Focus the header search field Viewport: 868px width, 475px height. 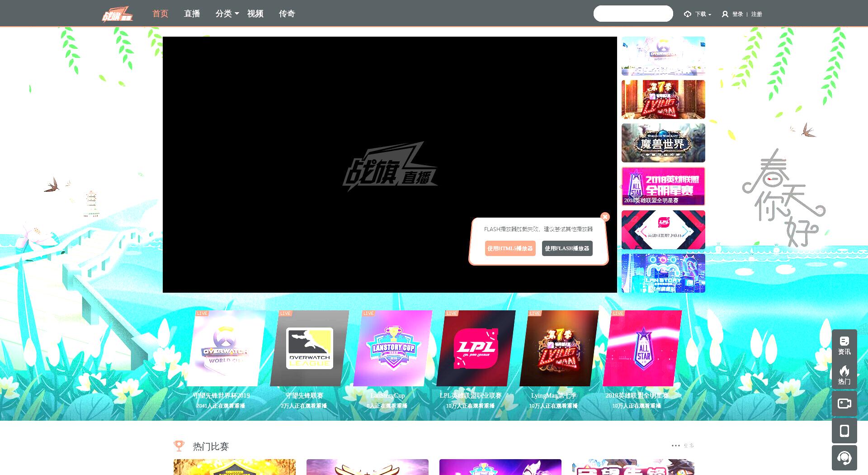click(x=633, y=14)
